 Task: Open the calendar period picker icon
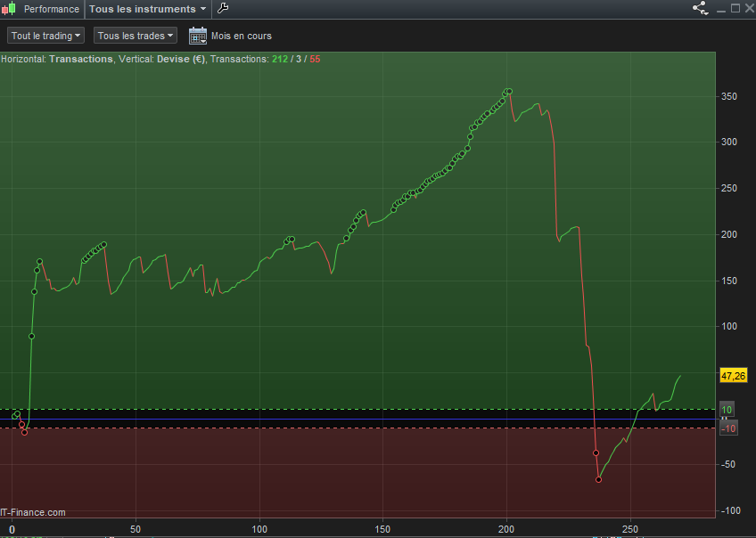coord(198,36)
